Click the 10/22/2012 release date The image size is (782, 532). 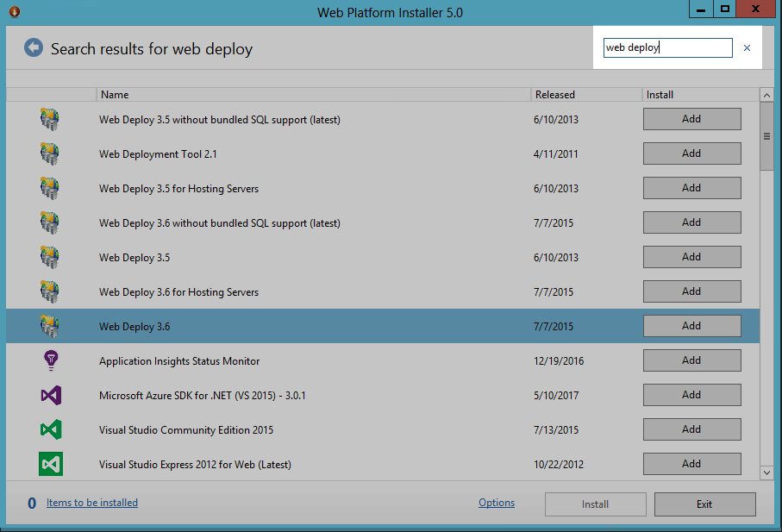[x=559, y=464]
